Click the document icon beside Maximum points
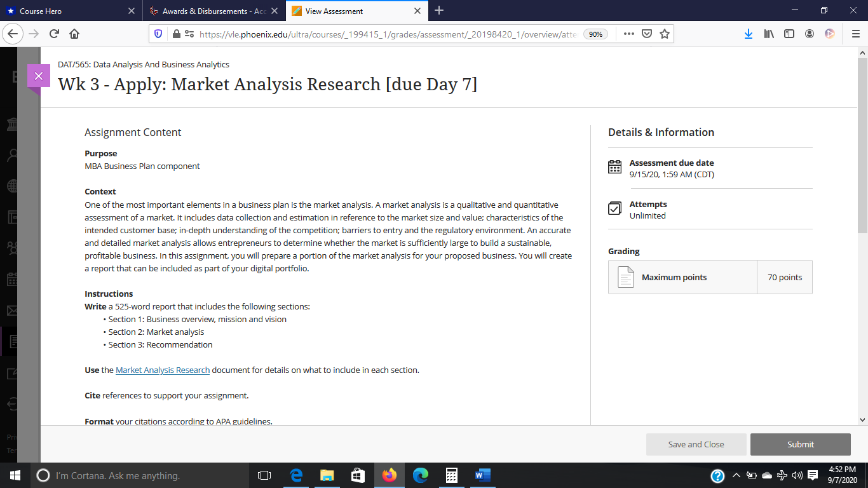 (x=626, y=277)
